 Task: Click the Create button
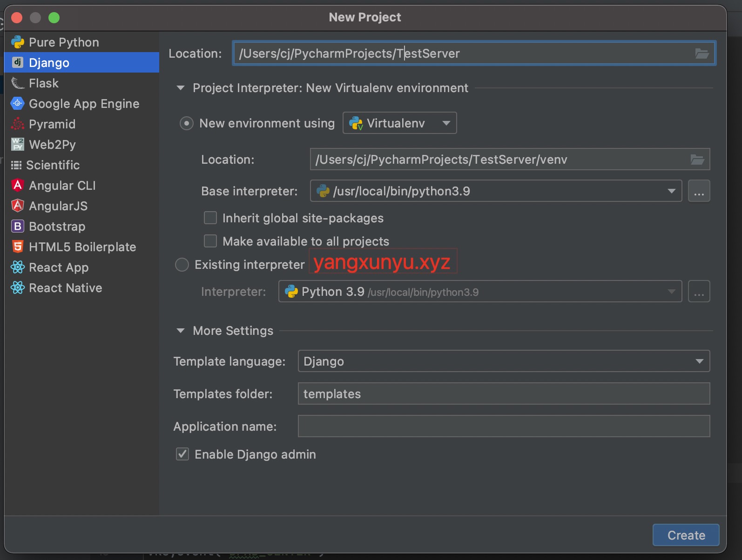pyautogui.click(x=686, y=535)
